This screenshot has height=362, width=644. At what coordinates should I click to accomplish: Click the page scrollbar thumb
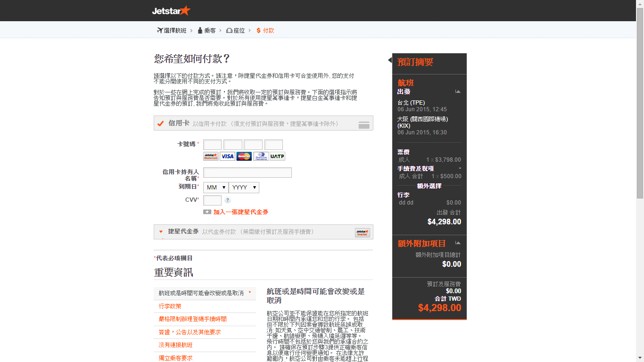640,103
